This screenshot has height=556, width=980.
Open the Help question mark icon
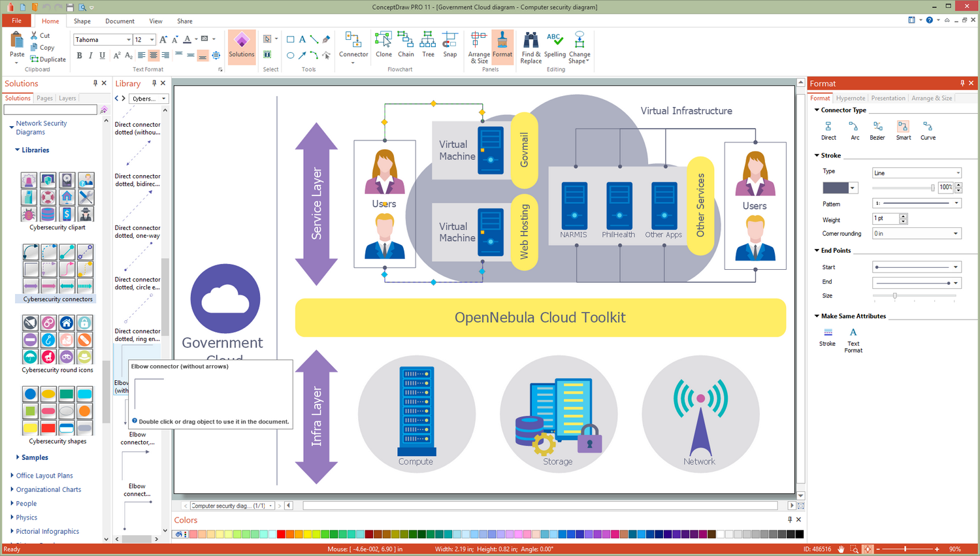929,20
